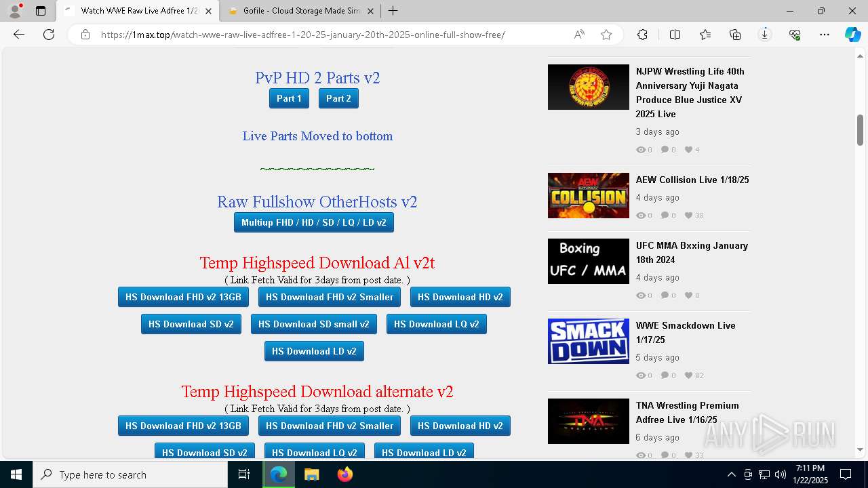Toggle Split screen icon
Image resolution: width=868 pixels, height=488 pixels.
coord(675,35)
